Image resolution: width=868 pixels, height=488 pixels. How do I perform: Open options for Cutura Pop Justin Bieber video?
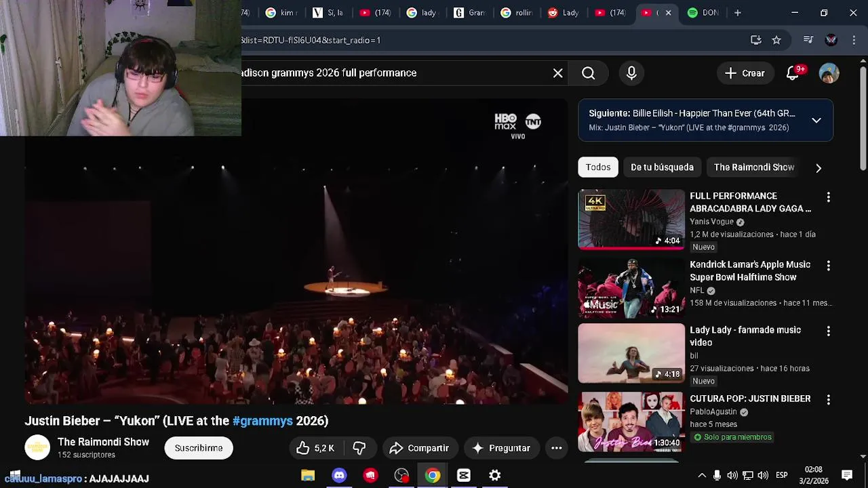828,401
